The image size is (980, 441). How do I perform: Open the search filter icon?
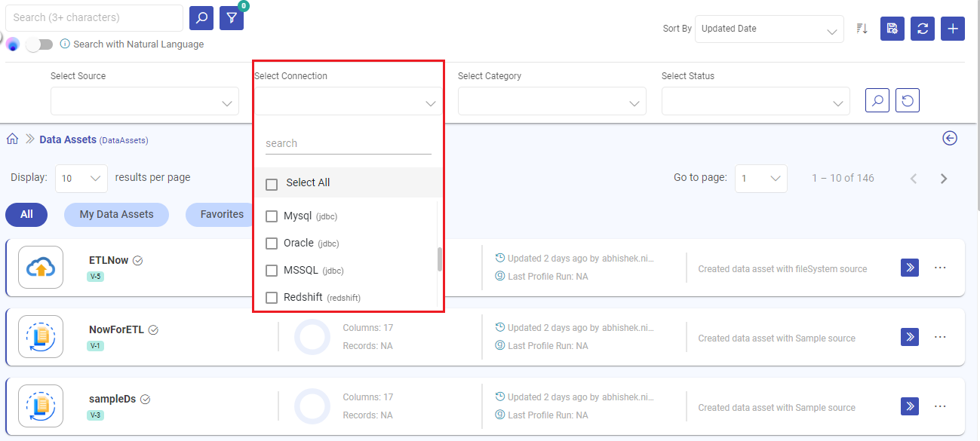pyautogui.click(x=231, y=17)
